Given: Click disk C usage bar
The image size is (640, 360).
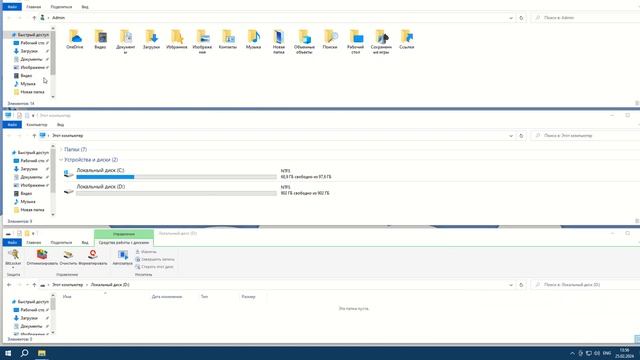Looking at the screenshot, I should click(x=176, y=177).
